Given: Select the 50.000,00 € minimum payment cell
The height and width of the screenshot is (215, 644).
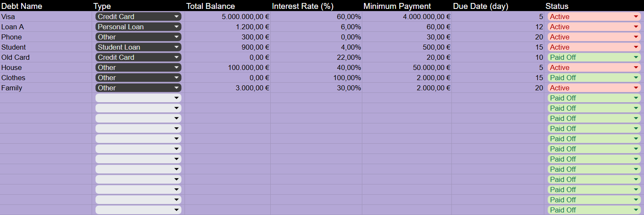Looking at the screenshot, I should [406, 67].
